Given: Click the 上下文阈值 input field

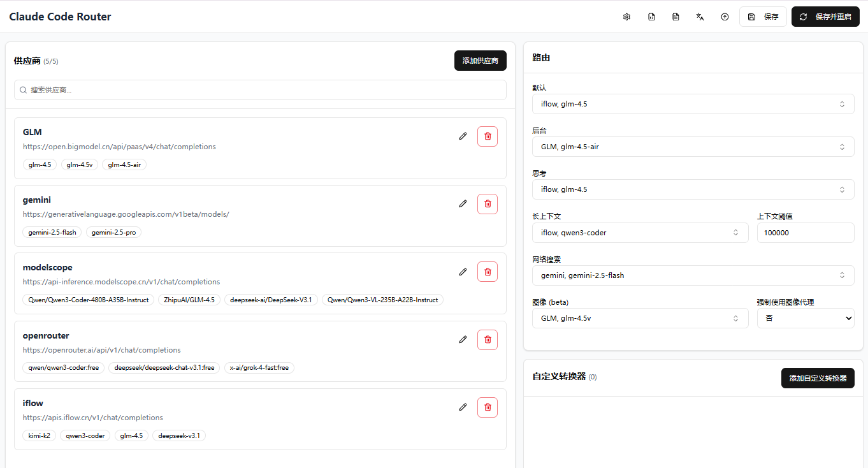Looking at the screenshot, I should [806, 232].
